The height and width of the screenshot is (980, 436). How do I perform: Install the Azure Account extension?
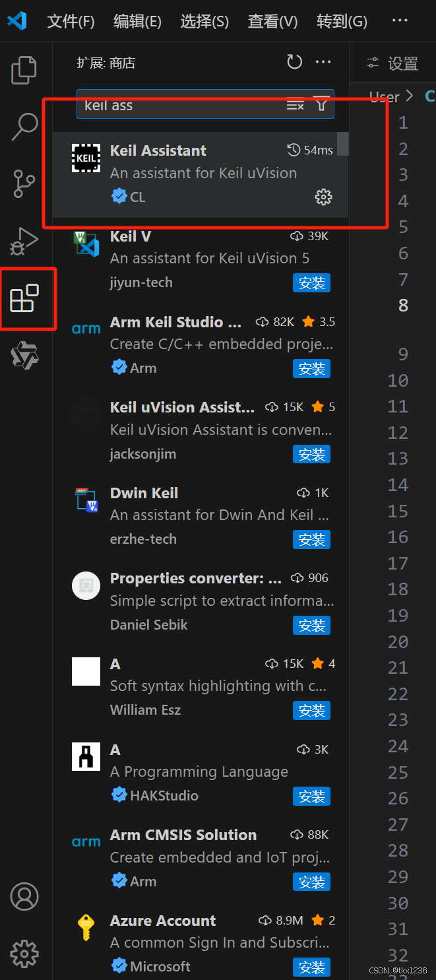(311, 966)
